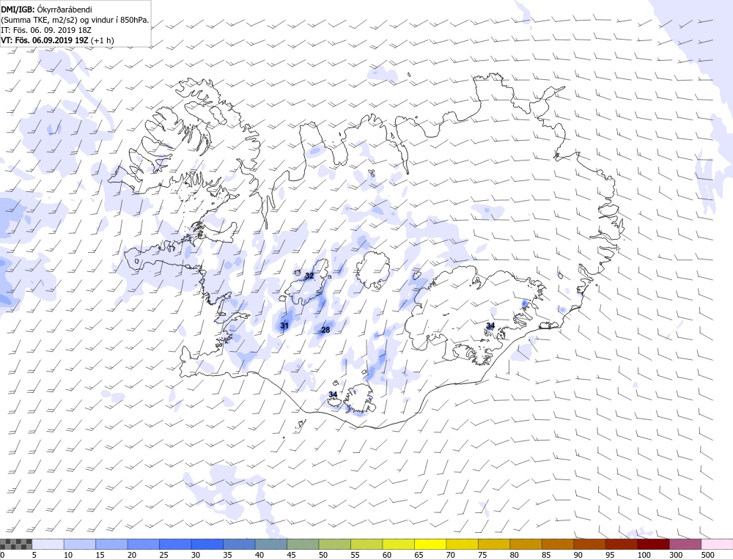Click the legend scale label '300'
This screenshot has width=733, height=560.
click(x=676, y=555)
